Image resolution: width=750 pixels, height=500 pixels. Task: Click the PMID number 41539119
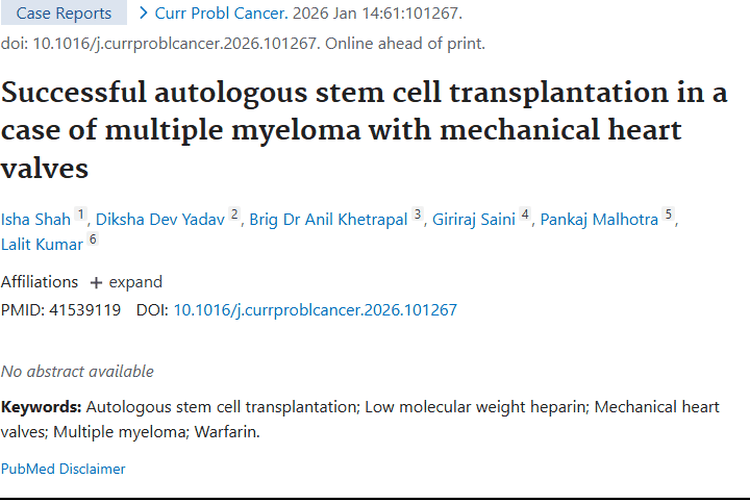point(83,310)
